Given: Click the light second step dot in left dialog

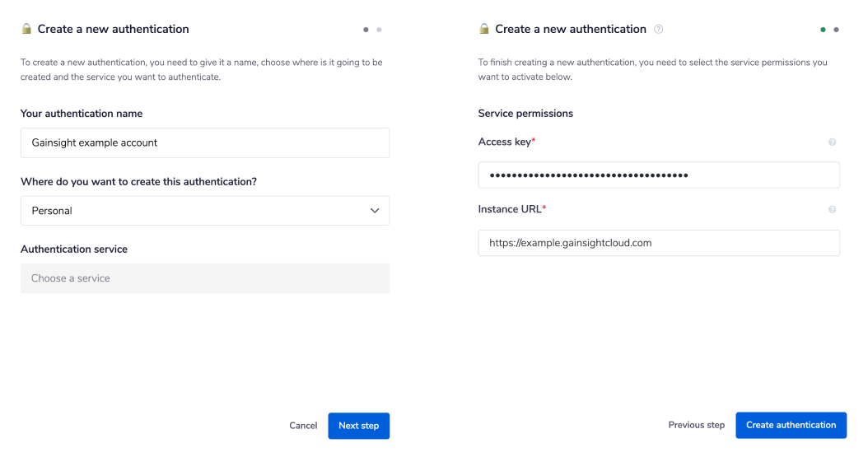Looking at the screenshot, I should (x=379, y=30).
